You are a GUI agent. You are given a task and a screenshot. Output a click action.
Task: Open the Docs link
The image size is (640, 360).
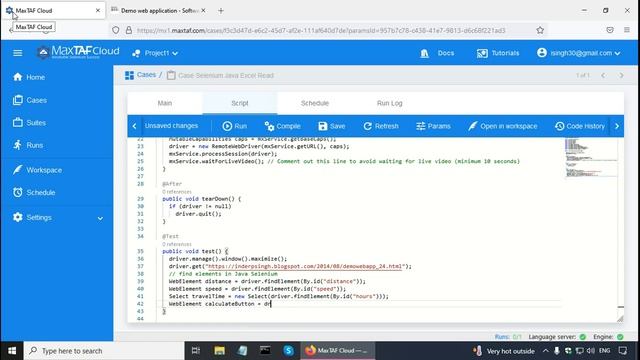(x=437, y=53)
